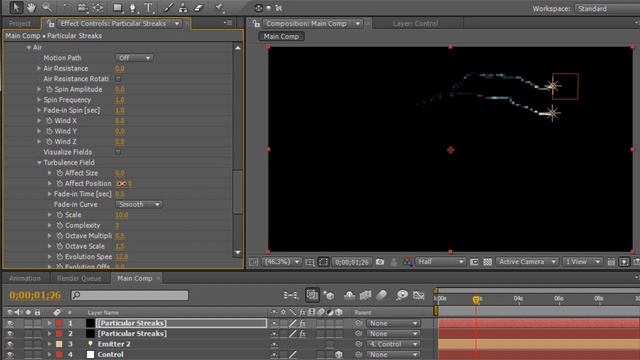Open the Motion Path dropdown
This screenshot has width=640, height=360.
(134, 58)
